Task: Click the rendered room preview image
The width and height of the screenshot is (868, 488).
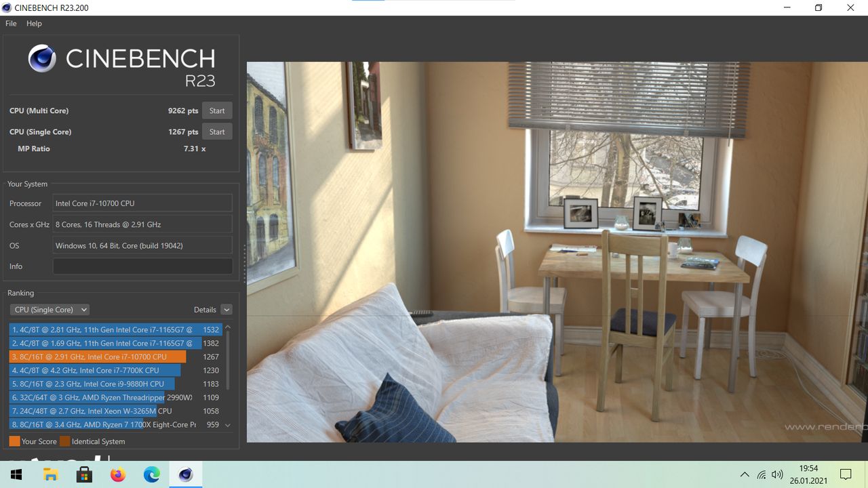Action: [x=557, y=252]
